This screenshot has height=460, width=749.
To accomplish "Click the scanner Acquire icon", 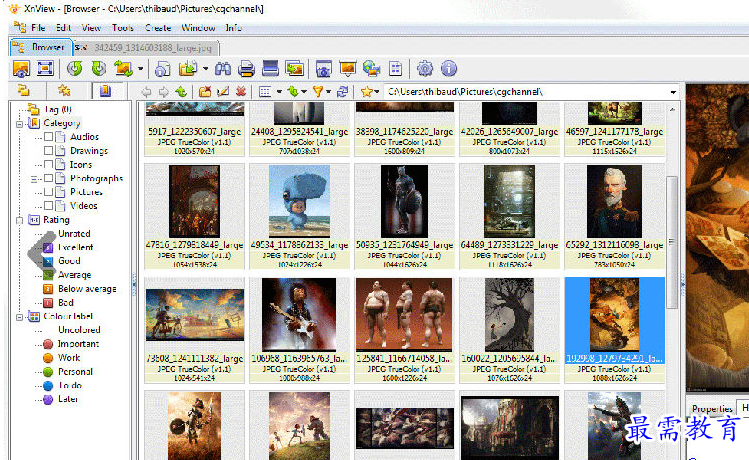I will click(x=270, y=69).
